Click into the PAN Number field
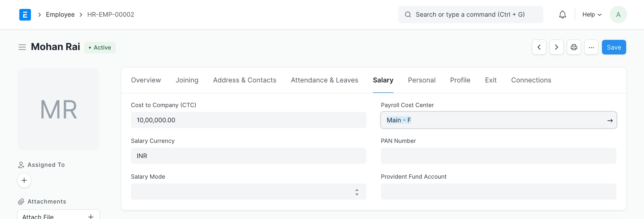Image resolution: width=644 pixels, height=219 pixels. point(498,156)
